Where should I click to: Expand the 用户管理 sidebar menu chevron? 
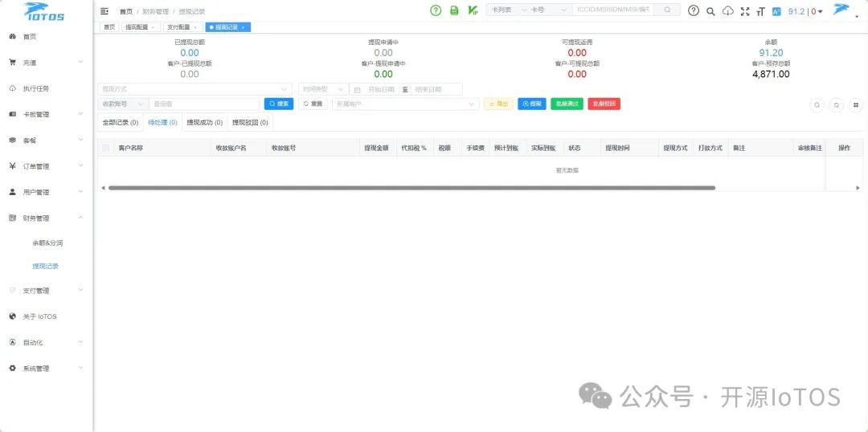point(81,192)
